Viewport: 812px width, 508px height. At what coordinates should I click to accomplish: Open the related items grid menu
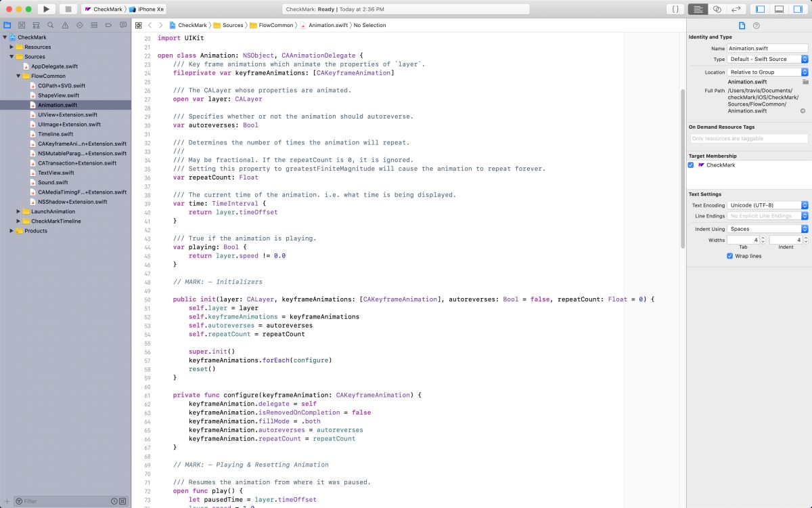click(x=139, y=25)
